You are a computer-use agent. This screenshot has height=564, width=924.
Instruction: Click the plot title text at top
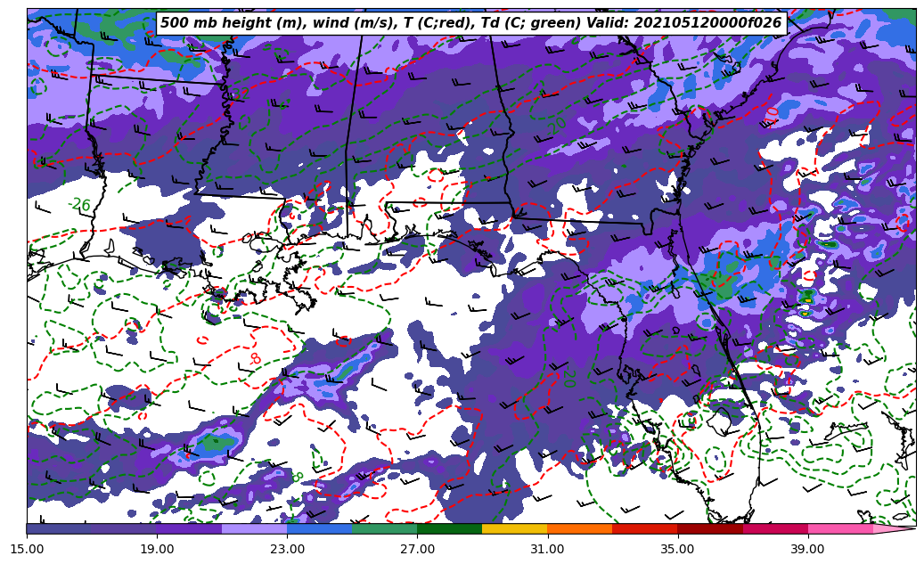point(470,23)
